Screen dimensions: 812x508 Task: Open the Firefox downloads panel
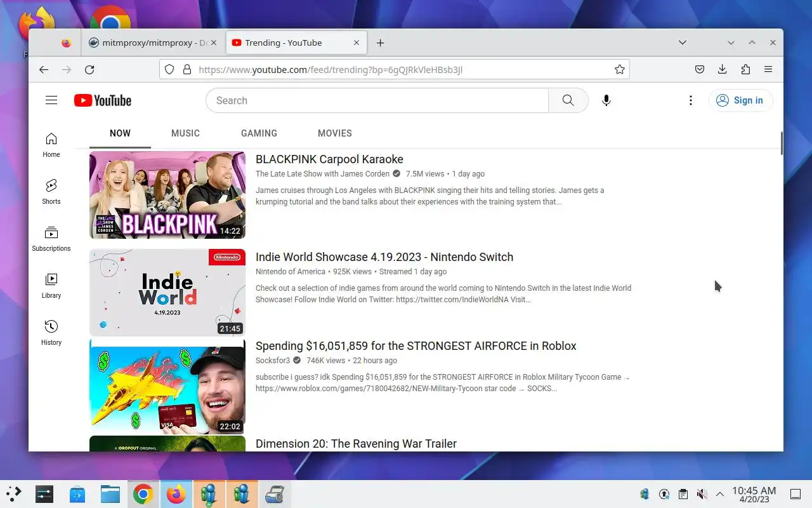click(723, 70)
